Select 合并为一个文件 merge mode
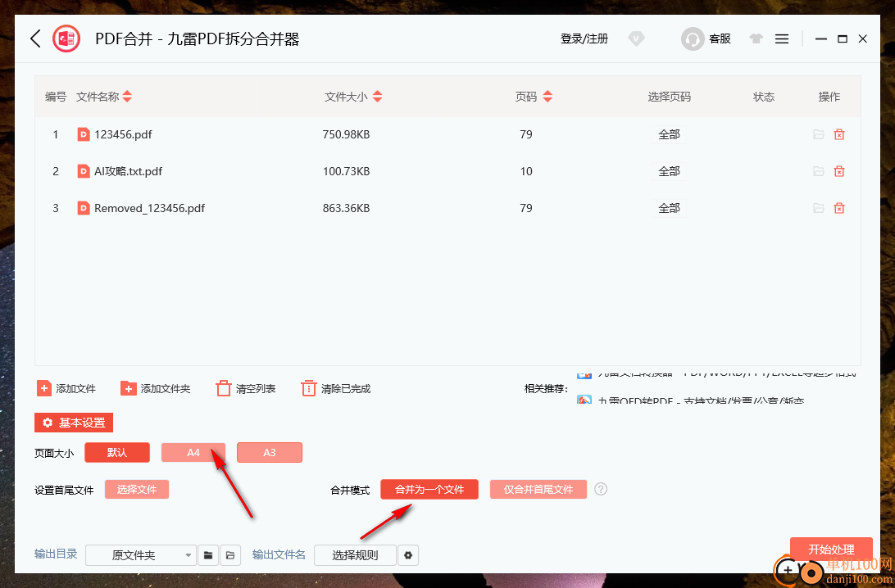Screen dimensions: 895x588 [x=429, y=490]
